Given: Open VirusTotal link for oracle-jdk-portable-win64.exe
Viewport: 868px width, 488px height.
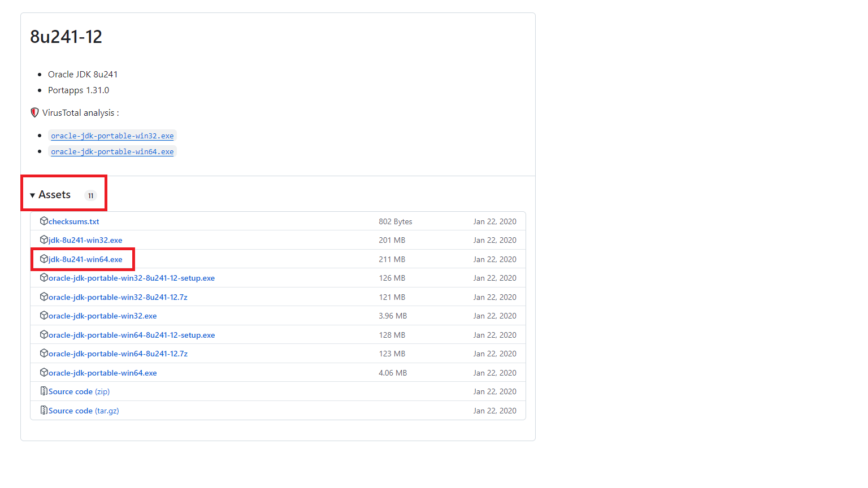Looking at the screenshot, I should coord(112,151).
